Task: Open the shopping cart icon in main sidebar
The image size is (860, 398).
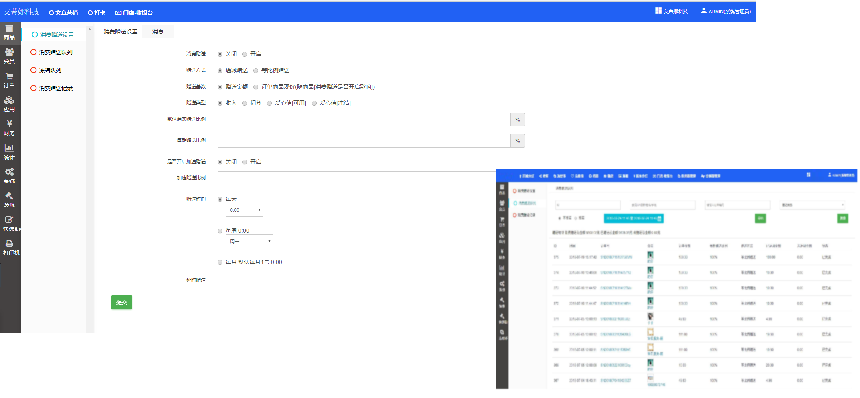Action: point(9,76)
